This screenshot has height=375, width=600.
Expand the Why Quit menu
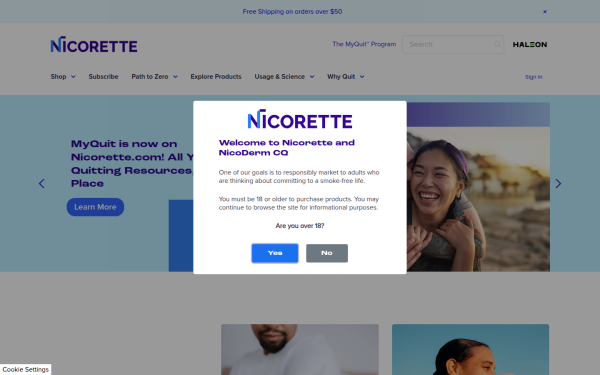(x=346, y=77)
